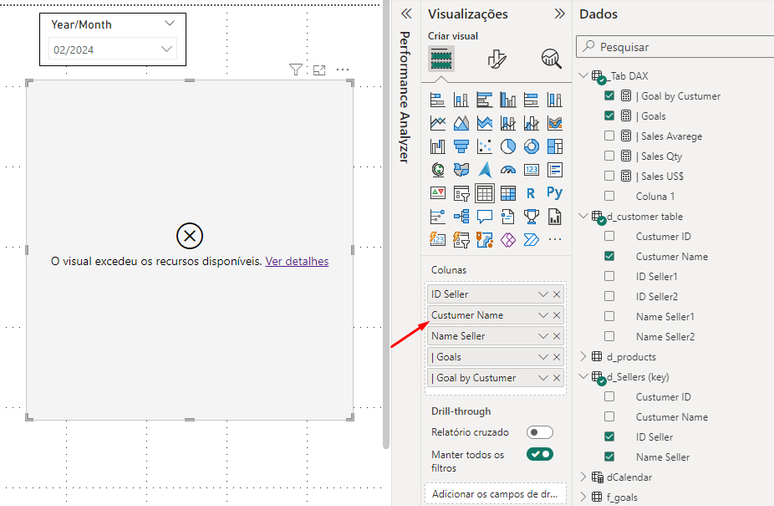Open the Custumer Name column field menu
The image size is (774, 506).
543,315
